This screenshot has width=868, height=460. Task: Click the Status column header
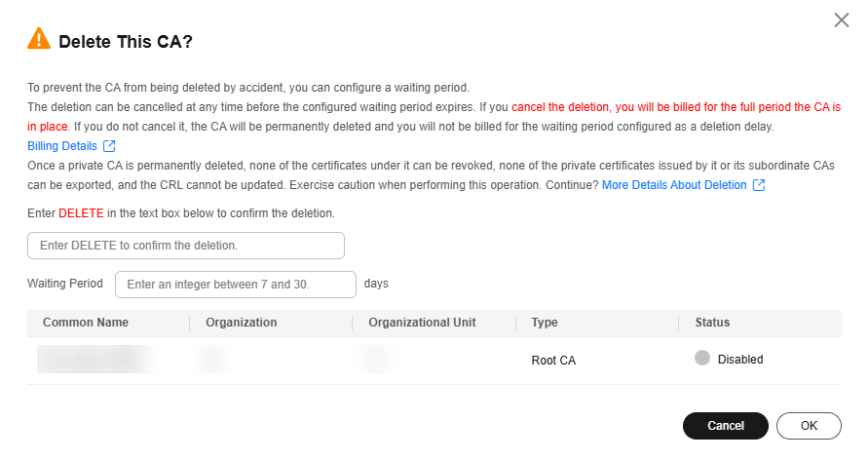tap(712, 323)
